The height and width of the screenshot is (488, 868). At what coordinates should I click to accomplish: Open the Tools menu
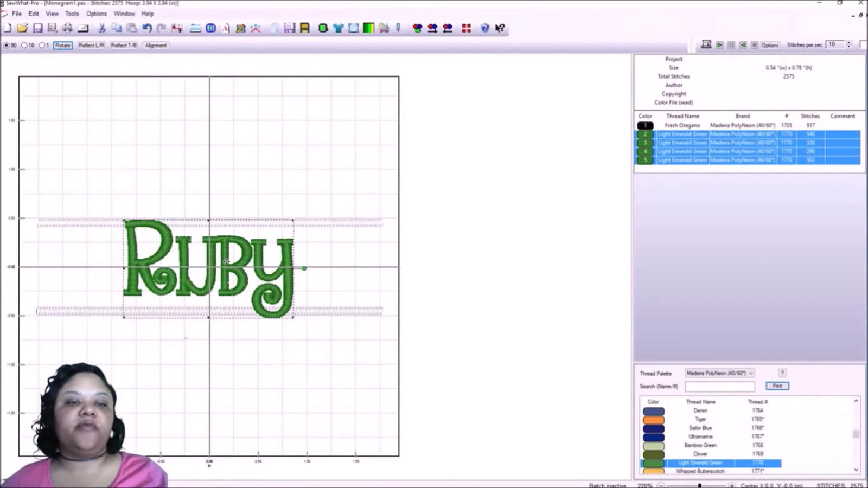pyautogui.click(x=72, y=14)
